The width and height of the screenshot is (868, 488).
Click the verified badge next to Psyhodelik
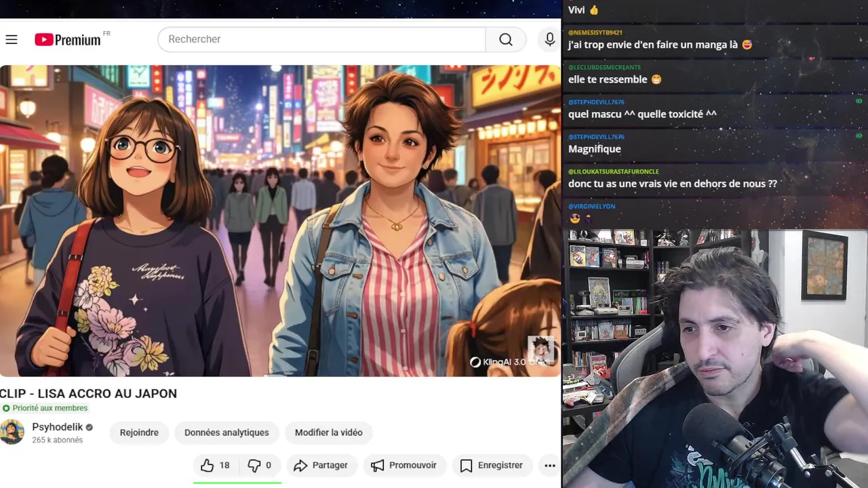pyautogui.click(x=89, y=427)
